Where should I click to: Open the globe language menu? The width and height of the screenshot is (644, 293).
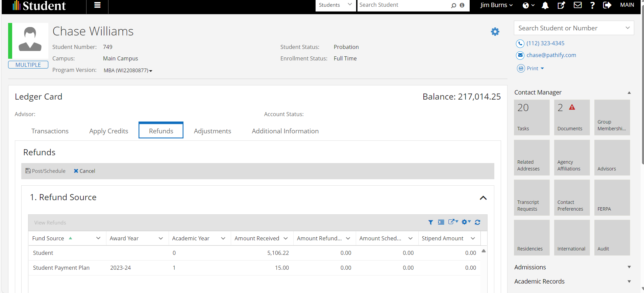528,5
